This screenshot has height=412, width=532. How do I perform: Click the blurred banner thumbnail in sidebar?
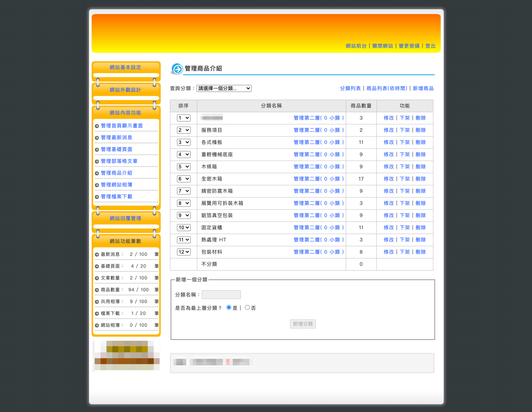click(x=127, y=356)
